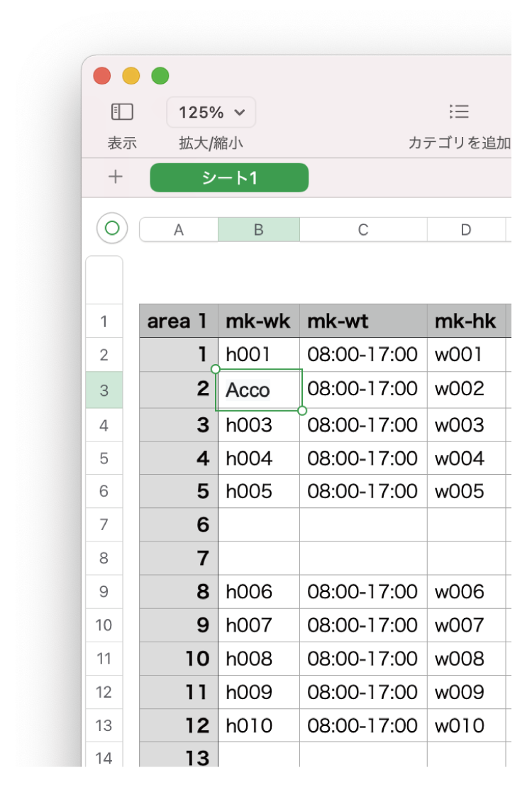Select the area 1 header cell

point(178,321)
